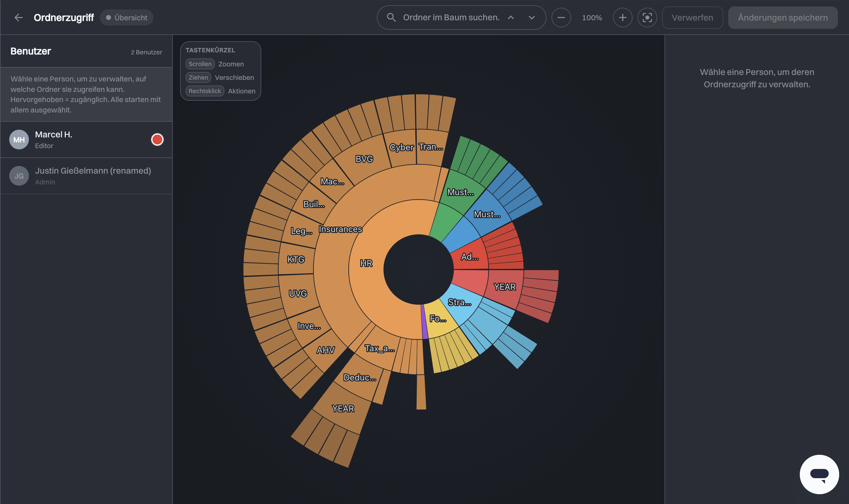
Task: Click the Deduc... folder segment
Action: [x=360, y=378]
